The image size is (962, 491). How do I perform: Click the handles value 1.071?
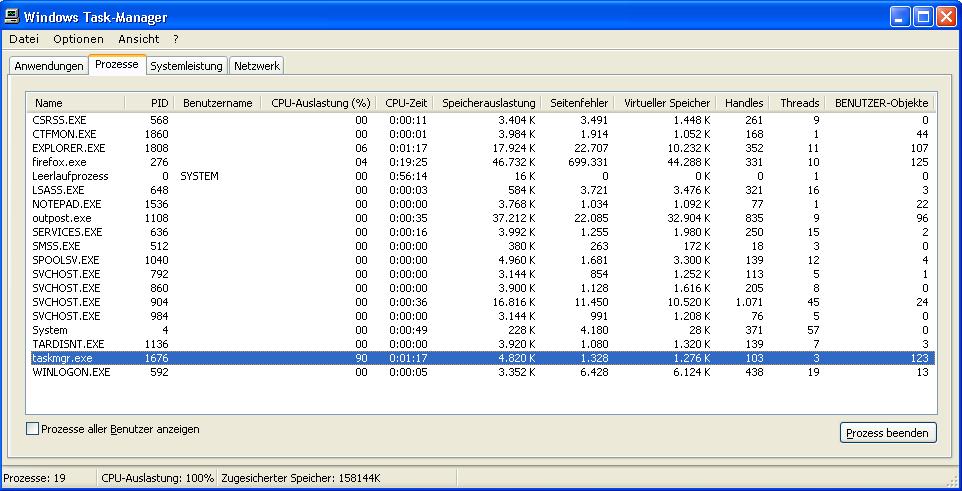[749, 302]
